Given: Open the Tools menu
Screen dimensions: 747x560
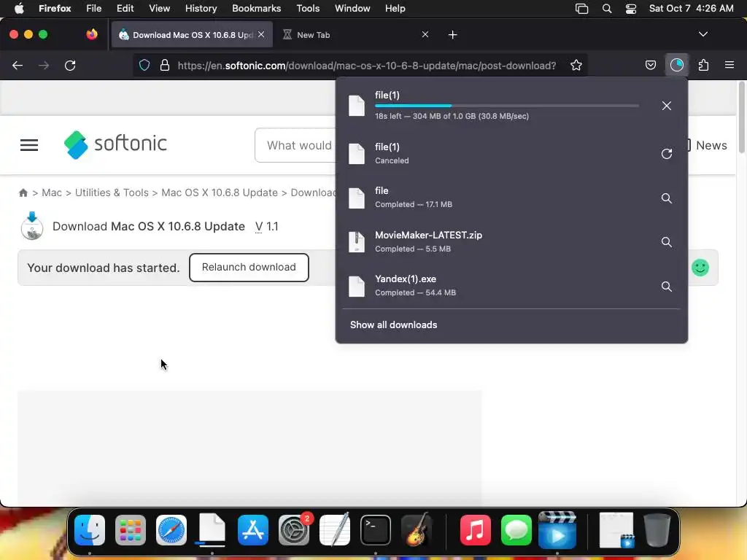Looking at the screenshot, I should point(308,8).
